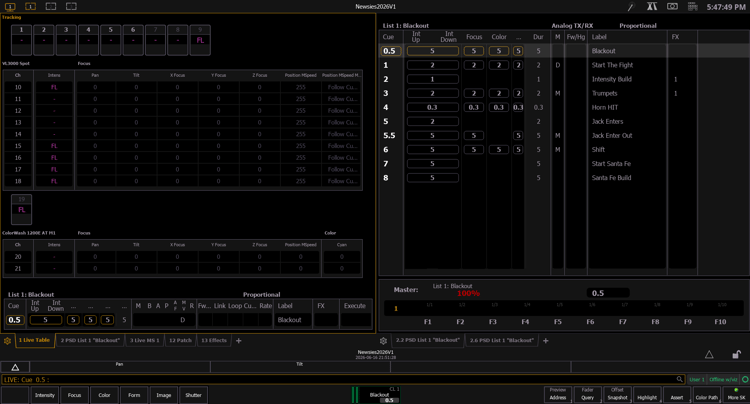The image size is (750, 404).
Task: Choose the split-pane layout icon in top bar
Action: [51, 6]
